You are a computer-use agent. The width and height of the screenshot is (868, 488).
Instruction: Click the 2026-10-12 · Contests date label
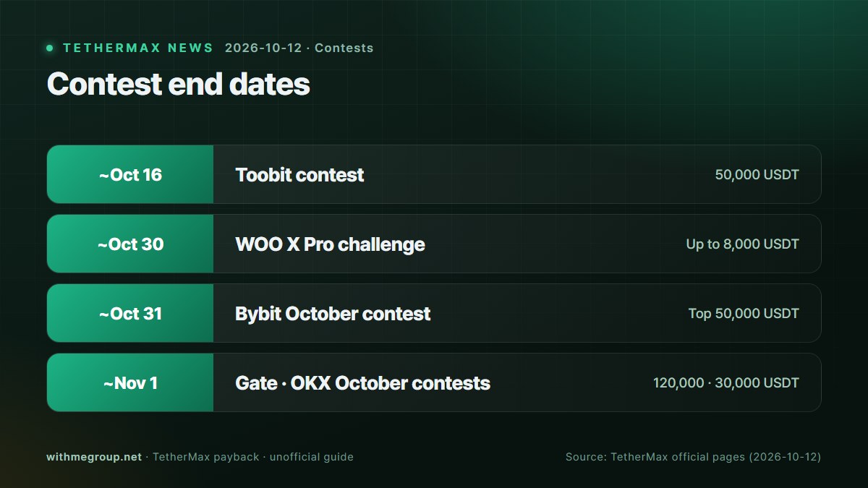tap(299, 48)
